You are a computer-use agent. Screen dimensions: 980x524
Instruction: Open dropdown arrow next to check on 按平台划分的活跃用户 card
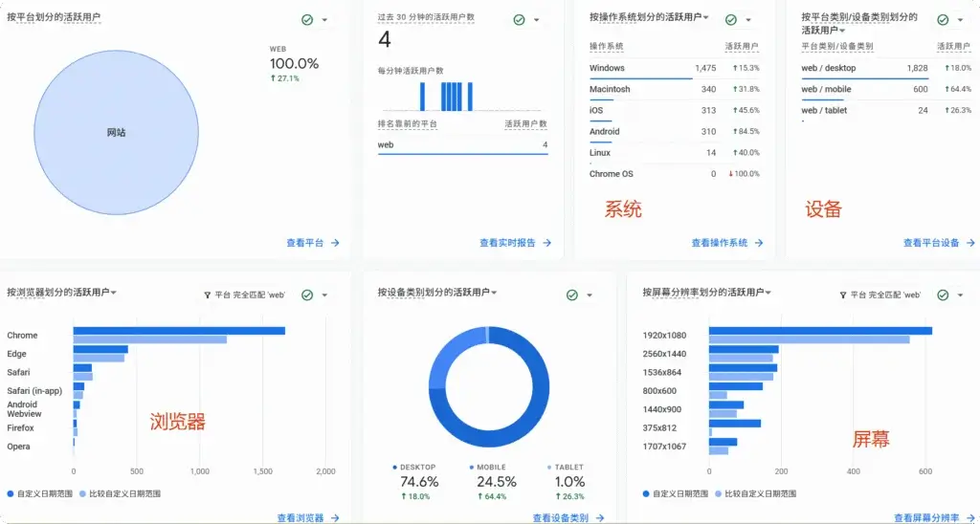pyautogui.click(x=324, y=20)
